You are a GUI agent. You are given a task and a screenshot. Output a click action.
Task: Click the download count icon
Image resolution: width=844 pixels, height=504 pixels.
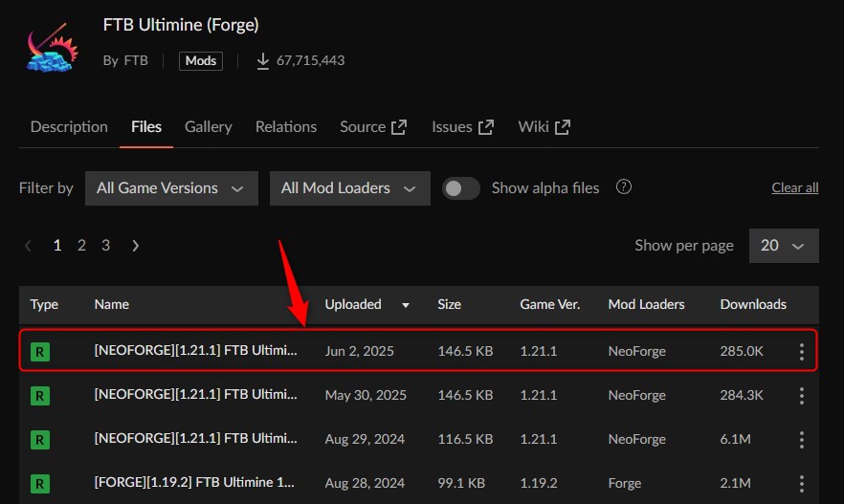click(x=262, y=61)
